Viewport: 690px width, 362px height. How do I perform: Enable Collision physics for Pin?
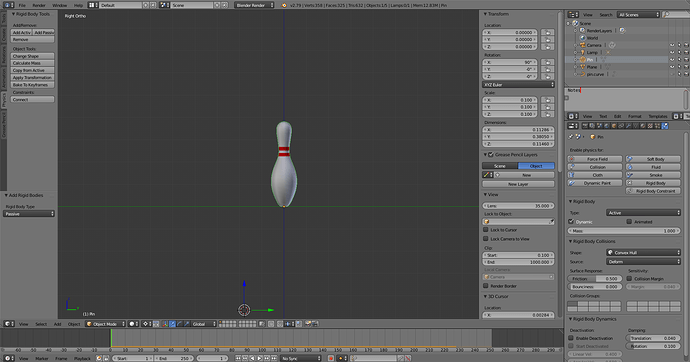595,167
